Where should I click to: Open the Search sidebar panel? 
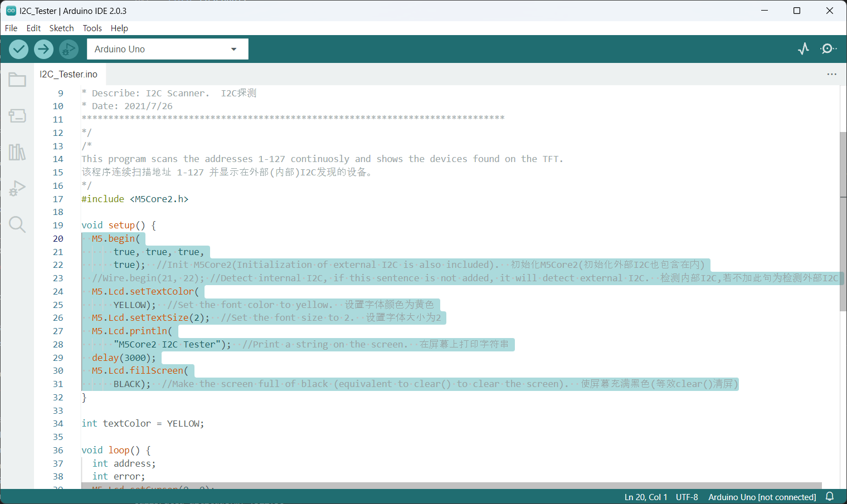coord(17,224)
